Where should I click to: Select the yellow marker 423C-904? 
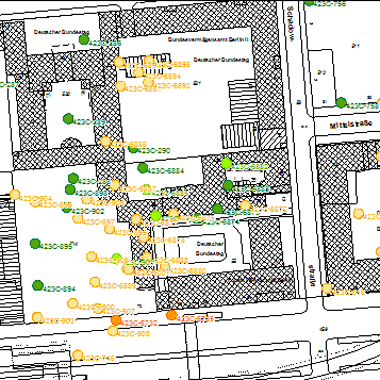15,194
